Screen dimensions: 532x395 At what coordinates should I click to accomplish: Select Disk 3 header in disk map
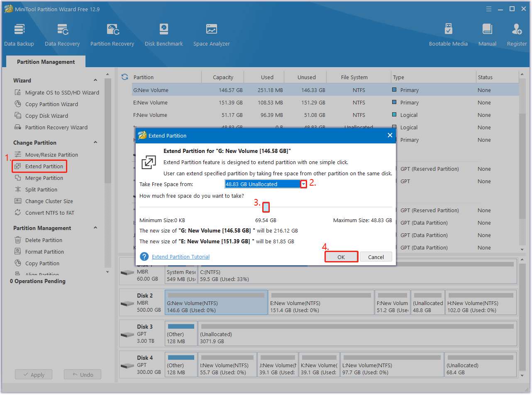(x=142, y=334)
